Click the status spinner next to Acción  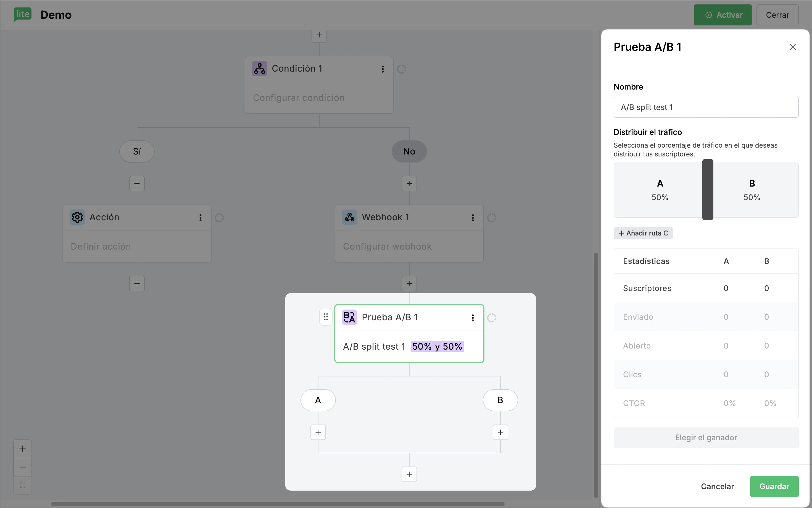point(219,218)
